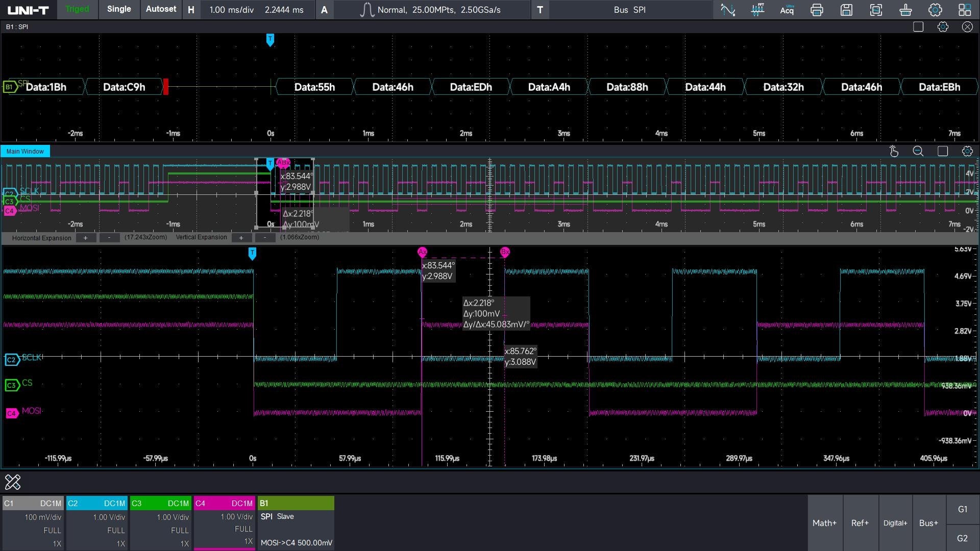Viewport: 980px width, 551px height.
Task: Open the Math+ menu
Action: pyautogui.click(x=824, y=523)
